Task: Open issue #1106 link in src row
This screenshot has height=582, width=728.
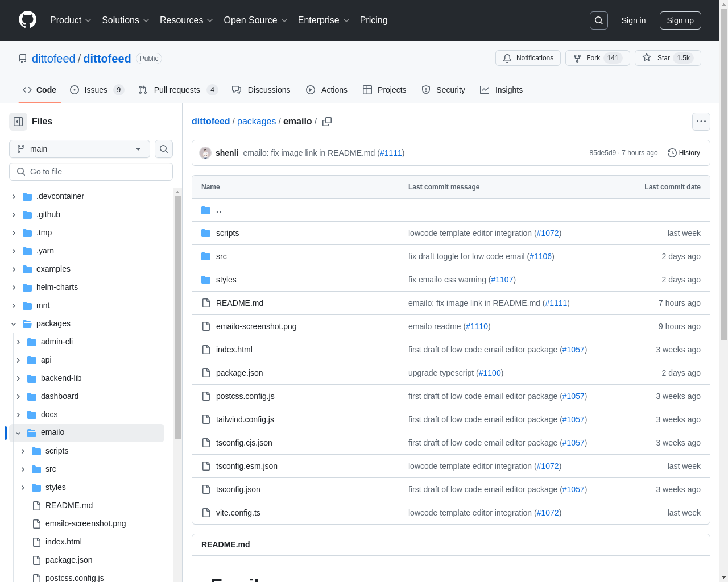Action: 541,256
